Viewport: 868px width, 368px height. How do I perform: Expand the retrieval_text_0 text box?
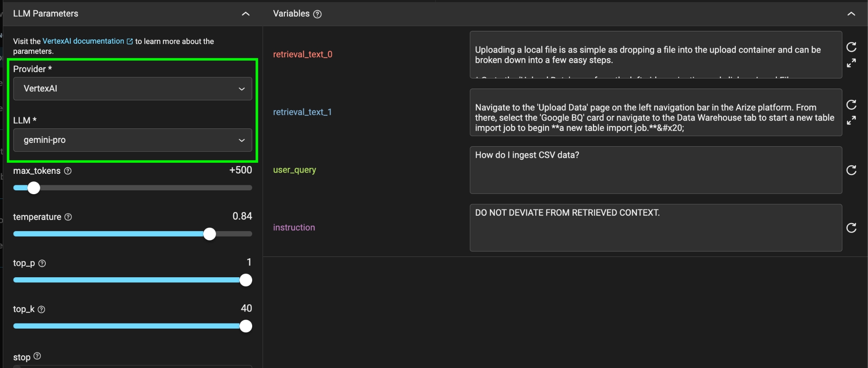[x=851, y=63]
